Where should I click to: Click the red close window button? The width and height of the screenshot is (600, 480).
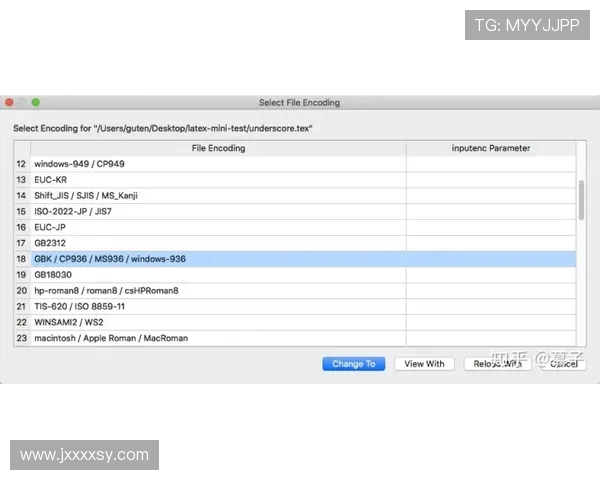pyautogui.click(x=9, y=102)
